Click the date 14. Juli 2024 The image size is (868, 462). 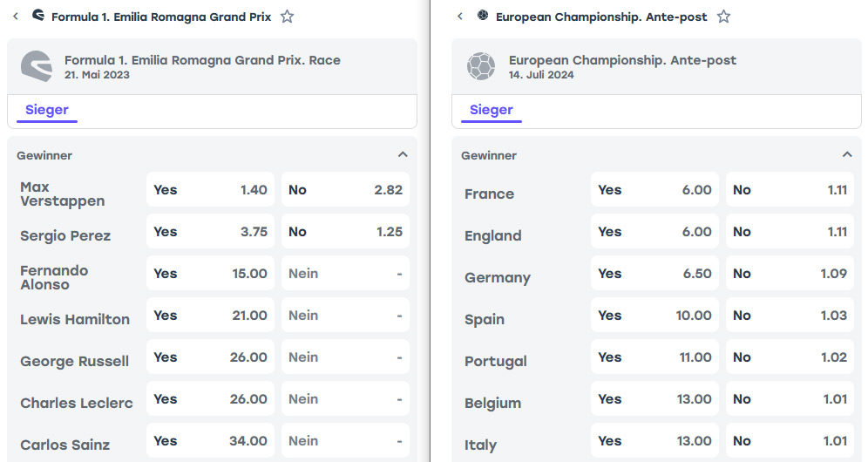point(541,75)
